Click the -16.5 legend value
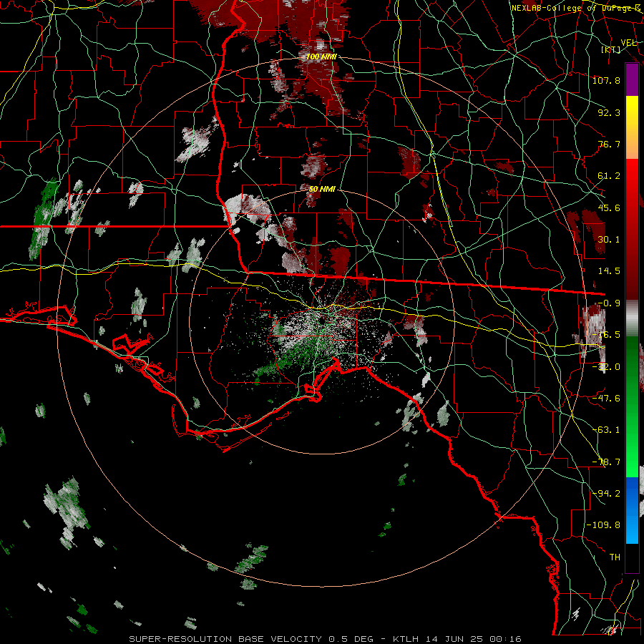 point(606,335)
